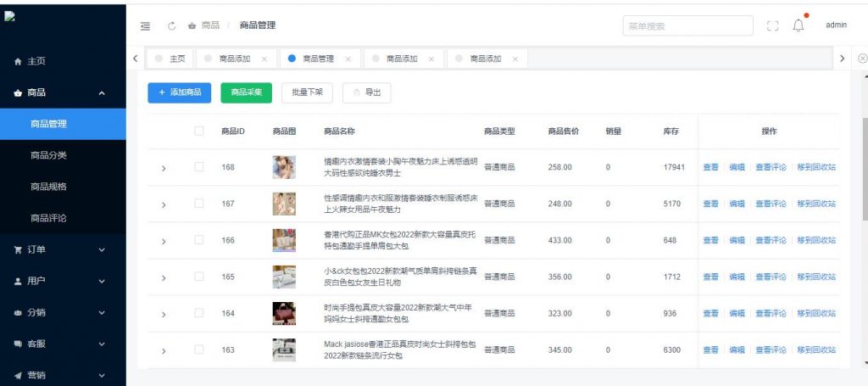Switch to the middle 商品添加 tab
The width and height of the screenshot is (868, 386).
pyautogui.click(x=403, y=59)
